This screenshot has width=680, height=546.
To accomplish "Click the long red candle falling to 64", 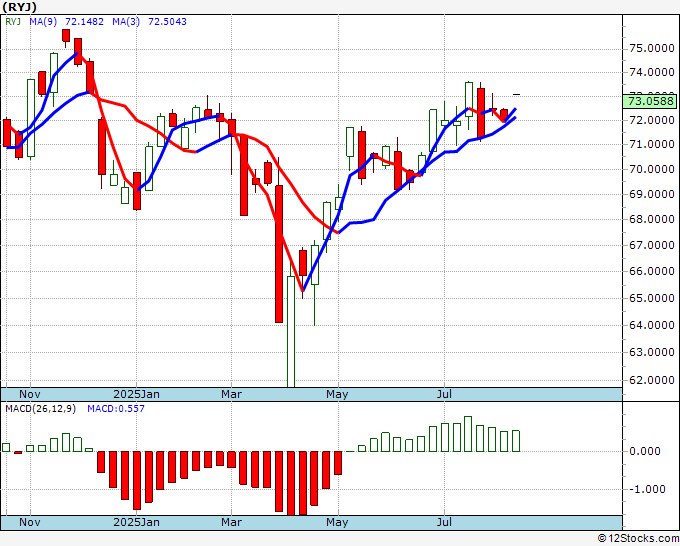I will tap(279, 254).
